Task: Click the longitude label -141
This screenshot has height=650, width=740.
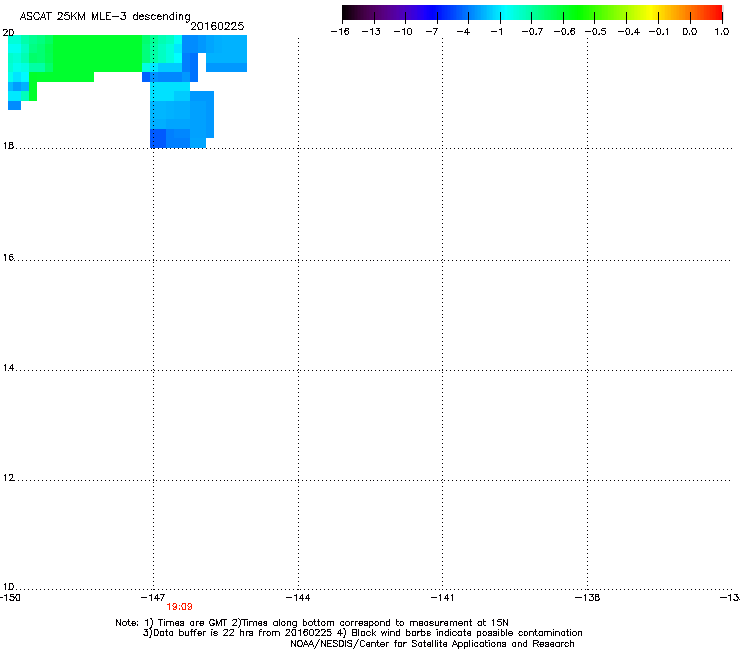Action: (x=442, y=598)
